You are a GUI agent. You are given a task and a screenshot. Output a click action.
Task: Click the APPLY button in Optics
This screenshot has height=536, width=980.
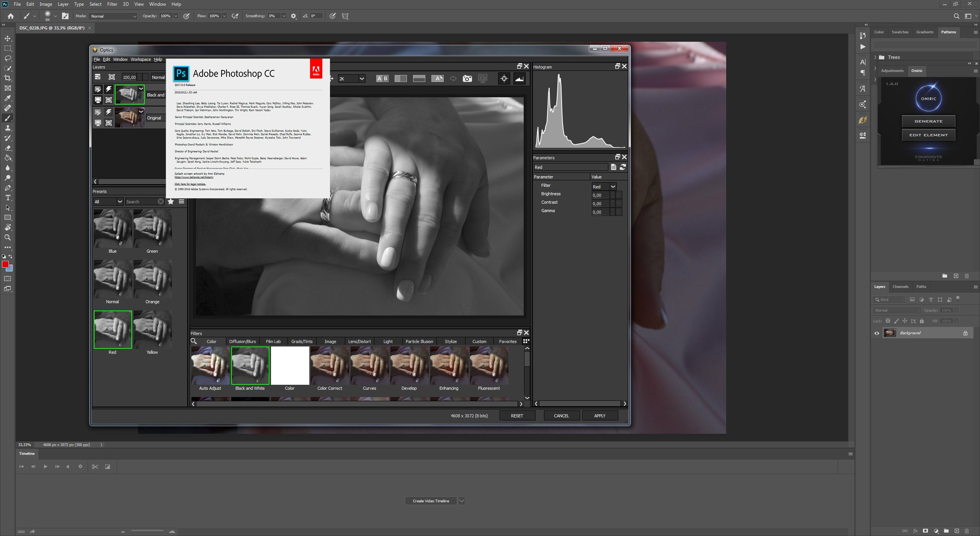pos(599,416)
